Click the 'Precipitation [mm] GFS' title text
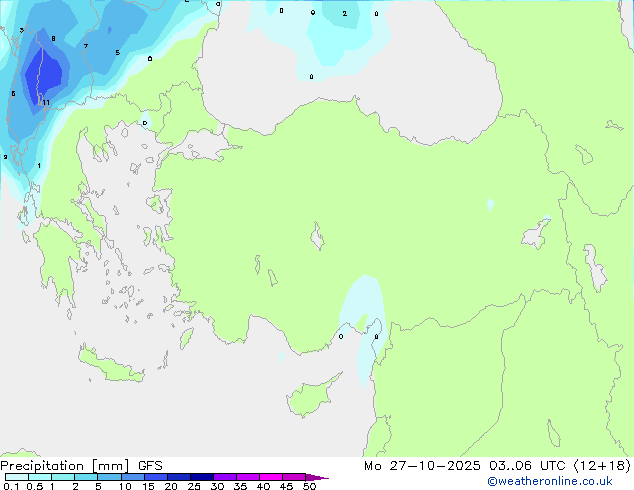 click(81, 466)
